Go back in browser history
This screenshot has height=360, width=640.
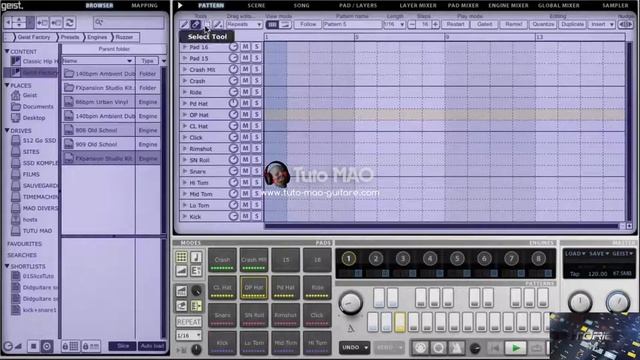[x=8, y=22]
